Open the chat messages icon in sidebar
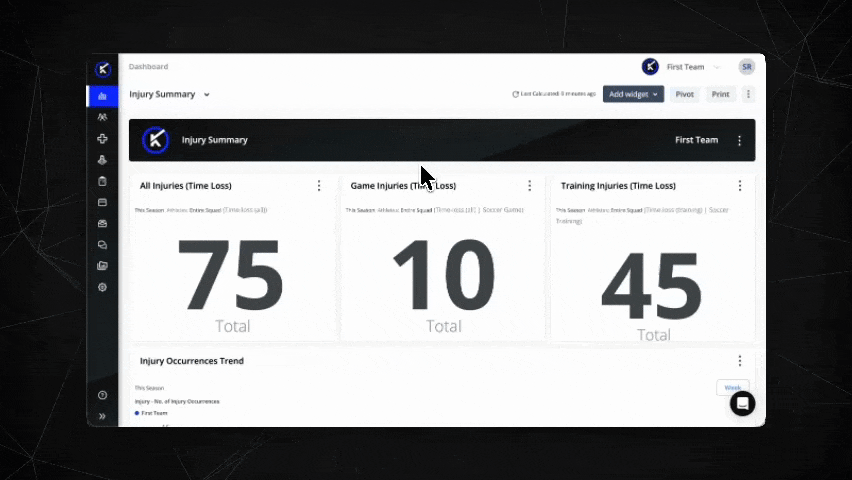This screenshot has height=480, width=852. tap(102, 245)
